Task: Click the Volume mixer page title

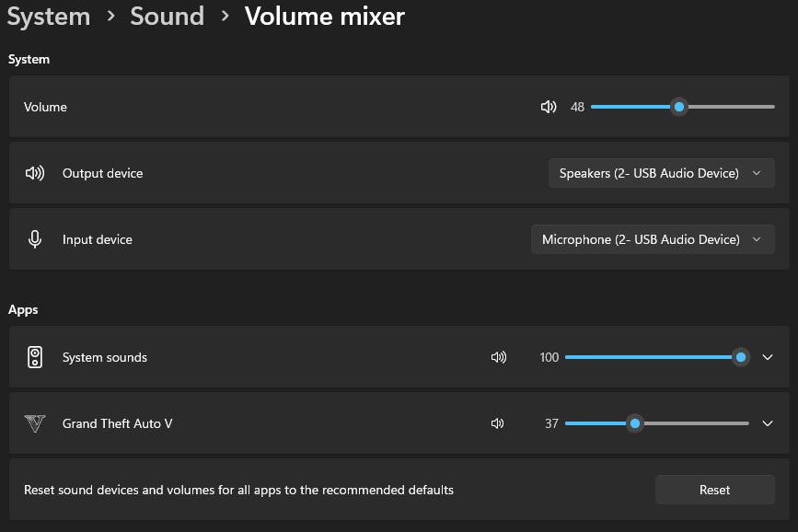Action: pos(324,17)
